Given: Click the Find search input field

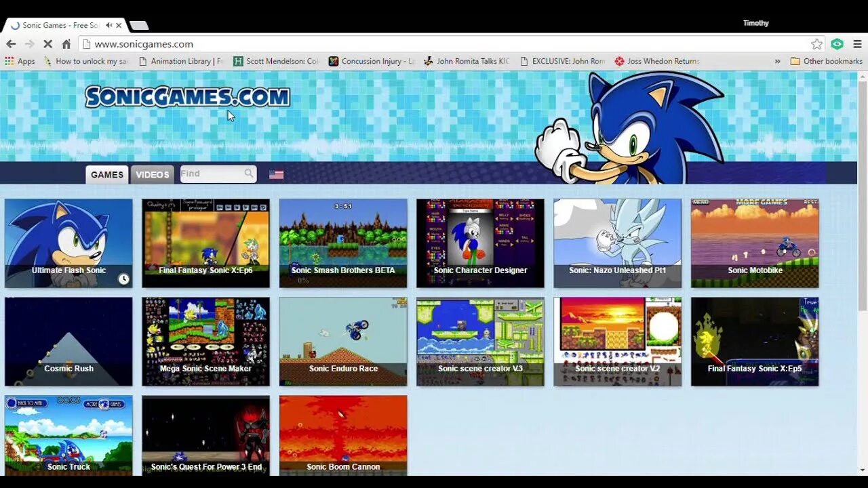Looking at the screenshot, I should pyautogui.click(x=218, y=174).
